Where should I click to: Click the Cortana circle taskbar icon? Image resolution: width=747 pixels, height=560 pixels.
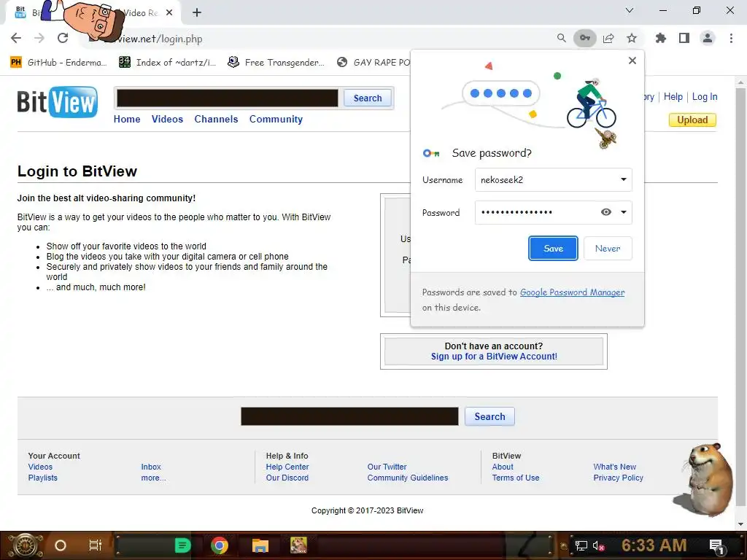click(60, 545)
